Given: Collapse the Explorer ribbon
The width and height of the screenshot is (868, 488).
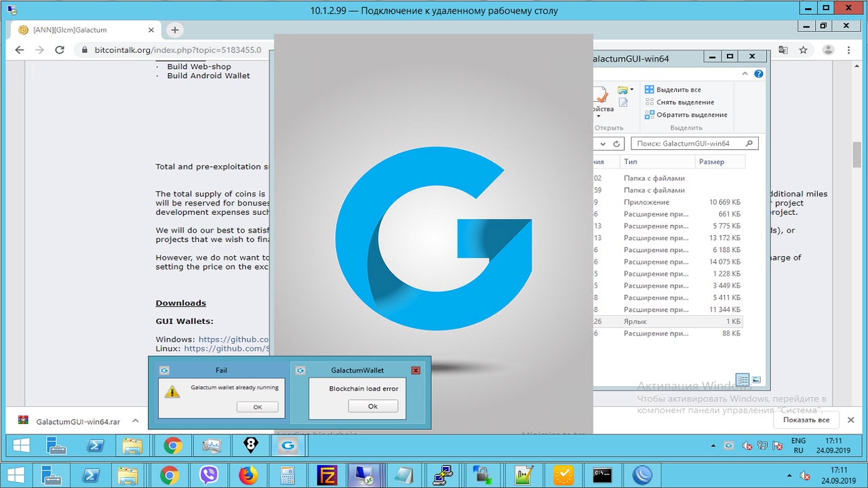Looking at the screenshot, I should point(745,74).
